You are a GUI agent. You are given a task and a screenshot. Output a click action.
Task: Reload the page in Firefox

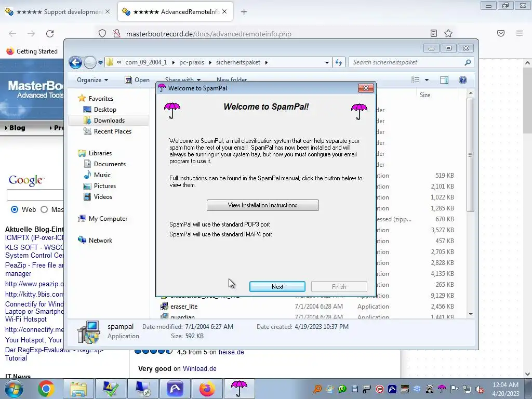coord(50,34)
